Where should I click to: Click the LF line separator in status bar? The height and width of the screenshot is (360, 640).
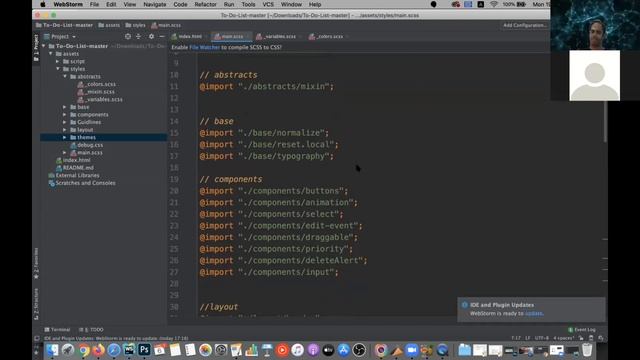(x=527, y=338)
